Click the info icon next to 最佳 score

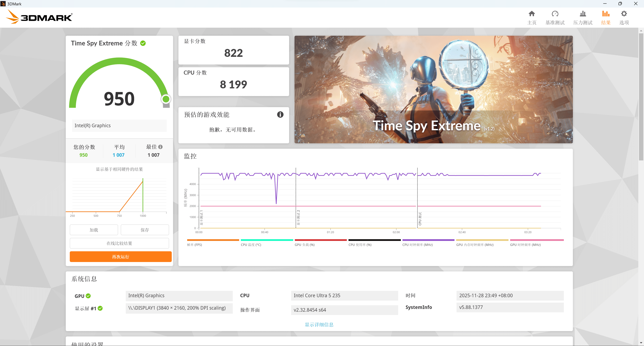click(161, 147)
